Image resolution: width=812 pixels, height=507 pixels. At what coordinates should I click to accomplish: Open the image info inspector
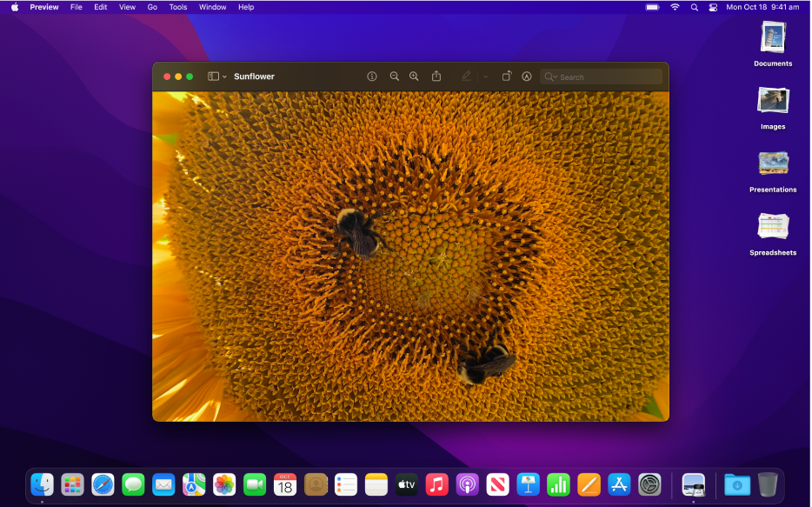pyautogui.click(x=371, y=76)
